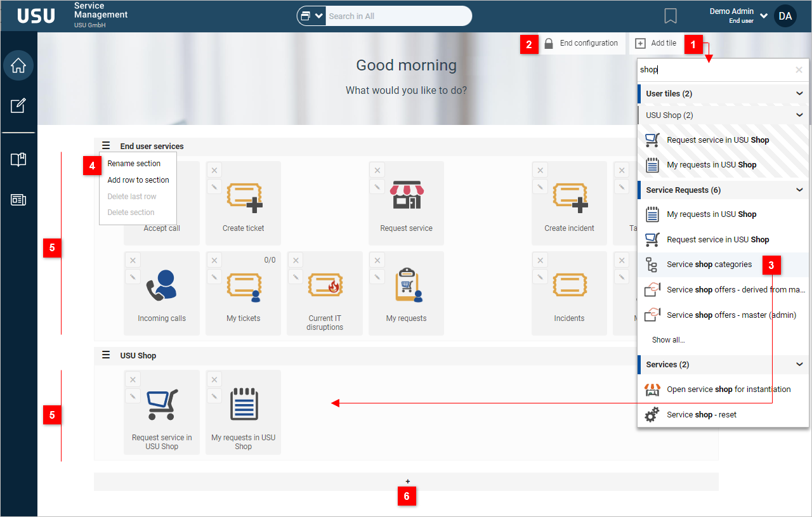
Task: Select Rename section from context menu
Action: [x=134, y=164]
